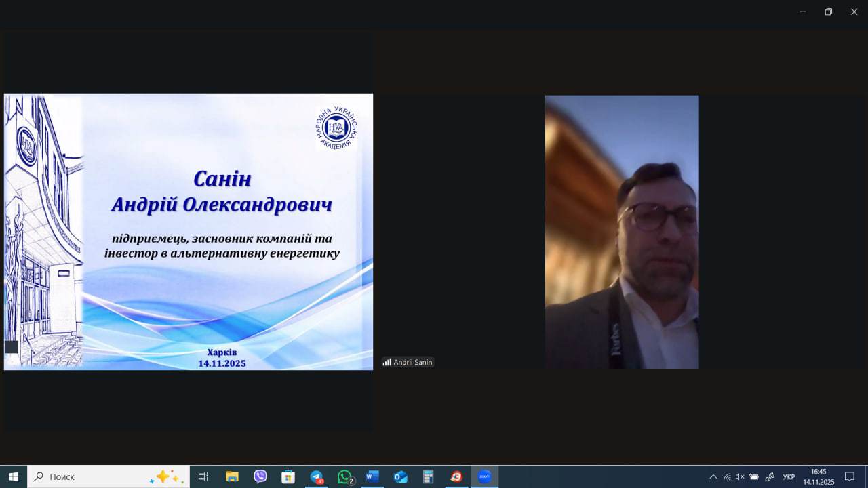The height and width of the screenshot is (488, 868).
Task: Open Calculator from the taskbar
Action: (428, 476)
